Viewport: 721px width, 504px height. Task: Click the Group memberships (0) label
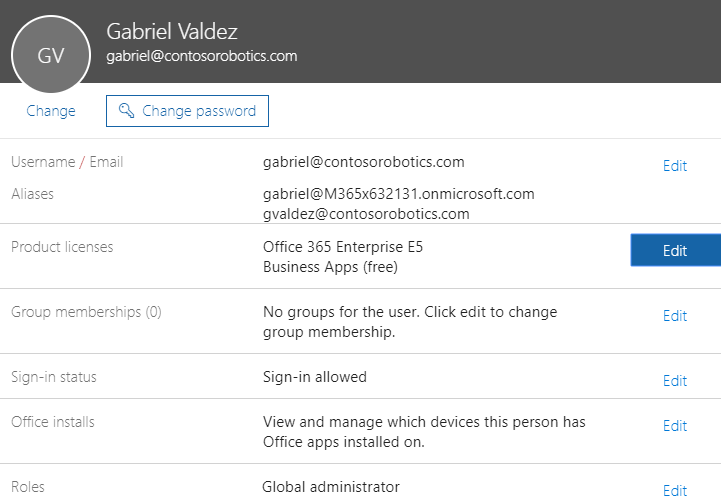click(x=86, y=312)
